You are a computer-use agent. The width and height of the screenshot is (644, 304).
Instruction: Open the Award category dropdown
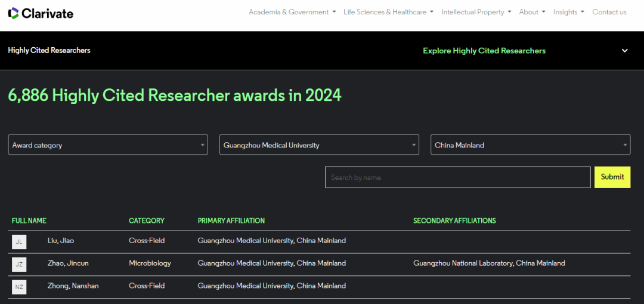pos(108,145)
